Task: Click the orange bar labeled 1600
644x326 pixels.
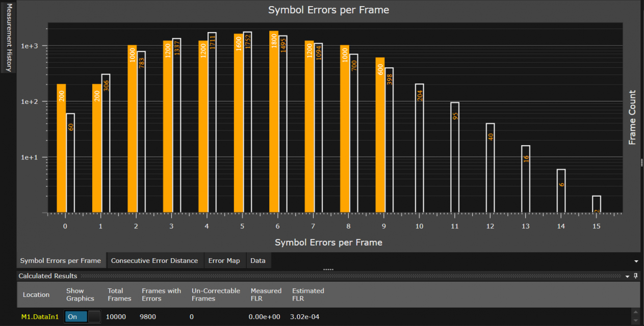Action: (x=238, y=123)
